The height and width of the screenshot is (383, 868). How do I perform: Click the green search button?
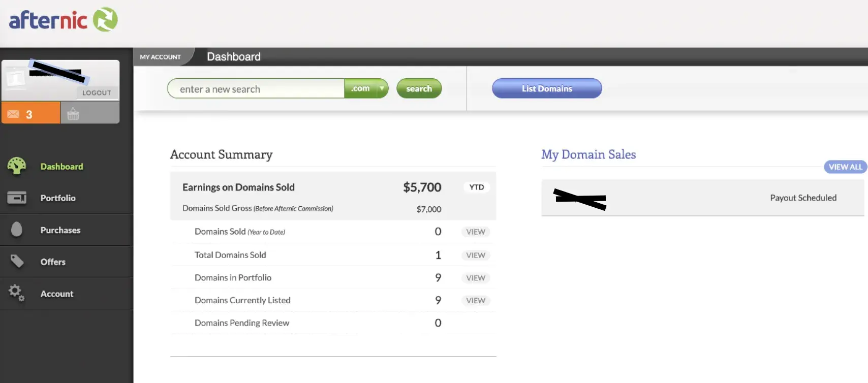(x=419, y=88)
